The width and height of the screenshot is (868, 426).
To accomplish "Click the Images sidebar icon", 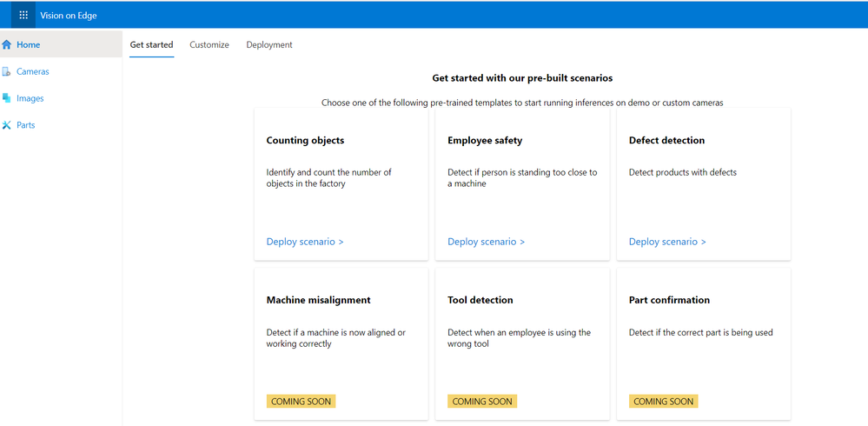I will click(x=7, y=99).
